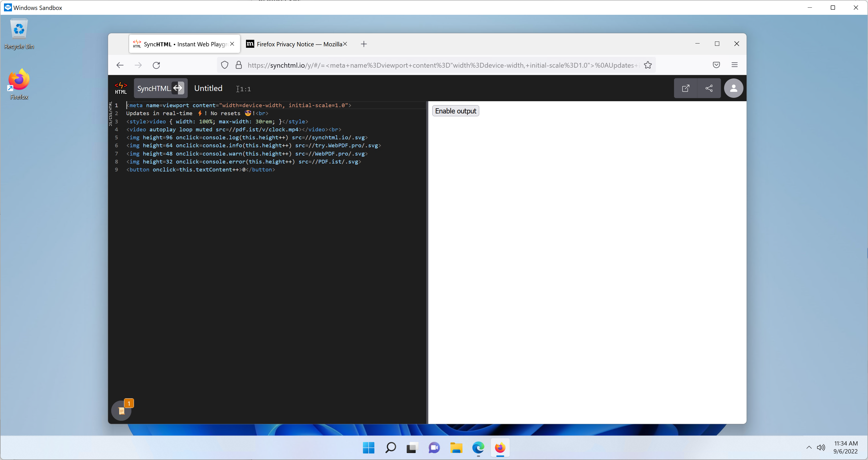Click img height=32 console.error line
This screenshot has width=868, height=460.
coord(244,162)
